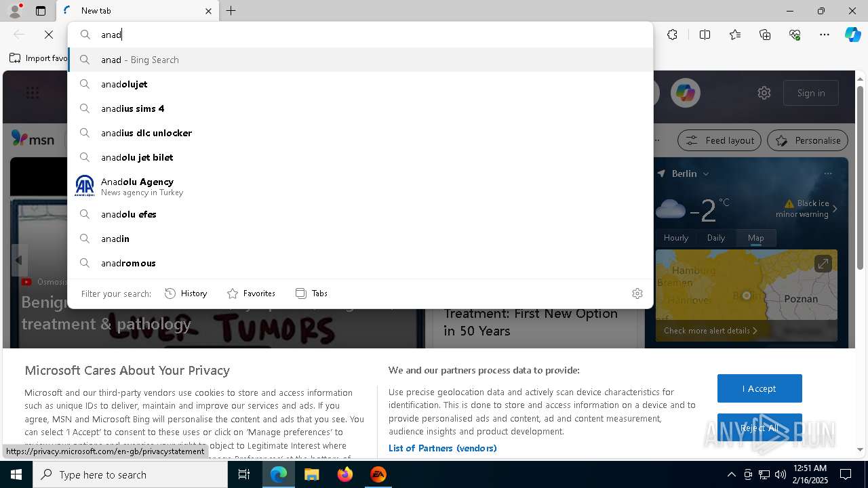Open the tab actions menu icon

41,11
